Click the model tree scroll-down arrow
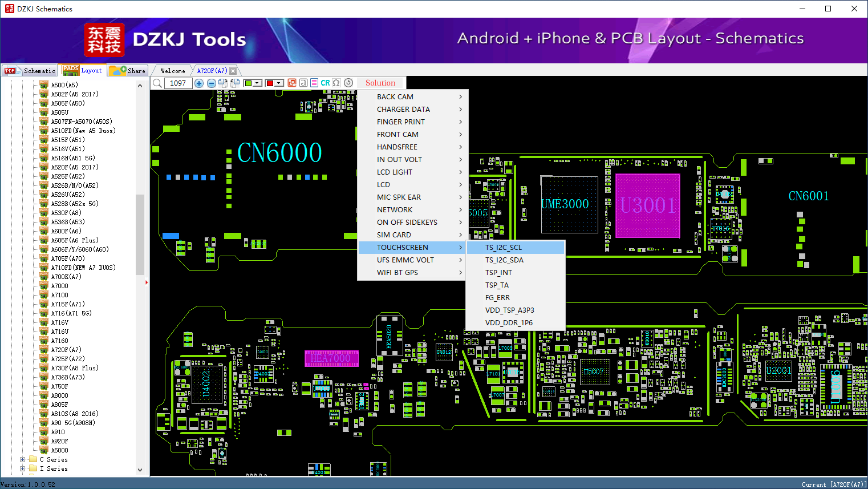This screenshot has height=489, width=868. click(140, 470)
